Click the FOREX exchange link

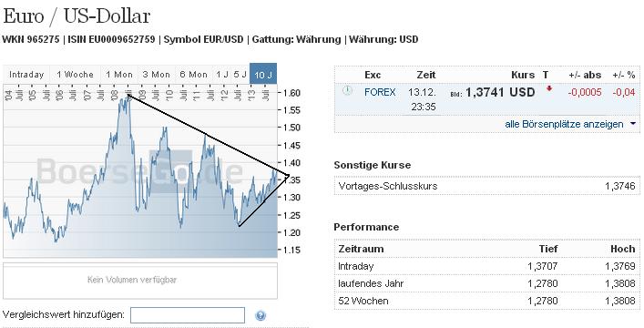(380, 92)
